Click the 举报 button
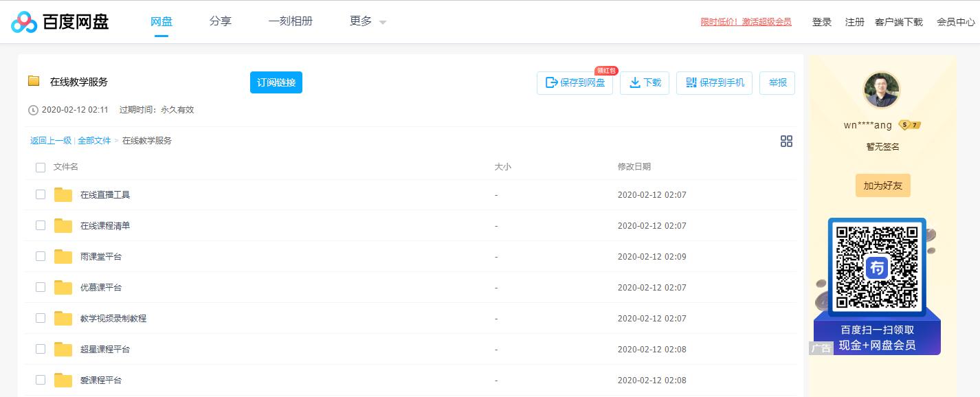The image size is (980, 397). tap(777, 83)
